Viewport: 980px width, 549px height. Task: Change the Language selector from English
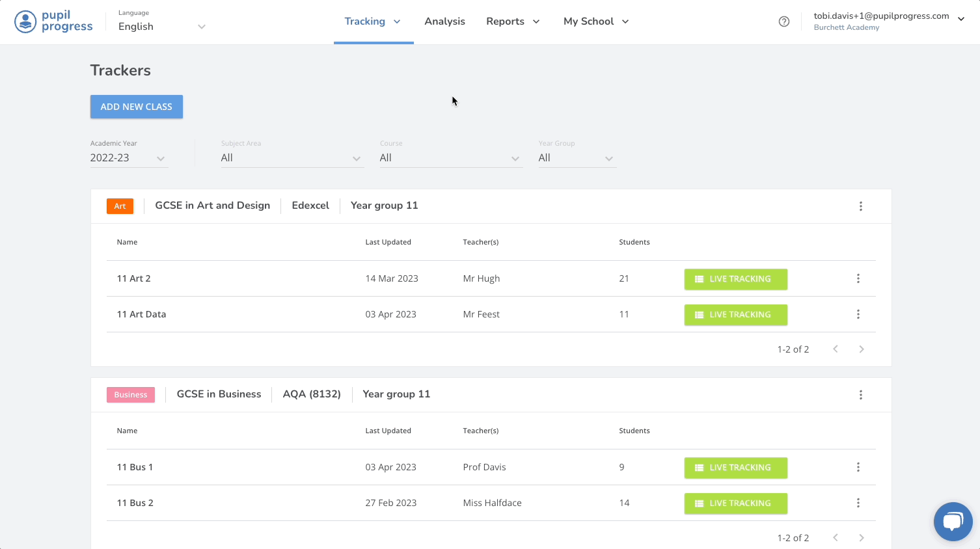[x=161, y=27]
